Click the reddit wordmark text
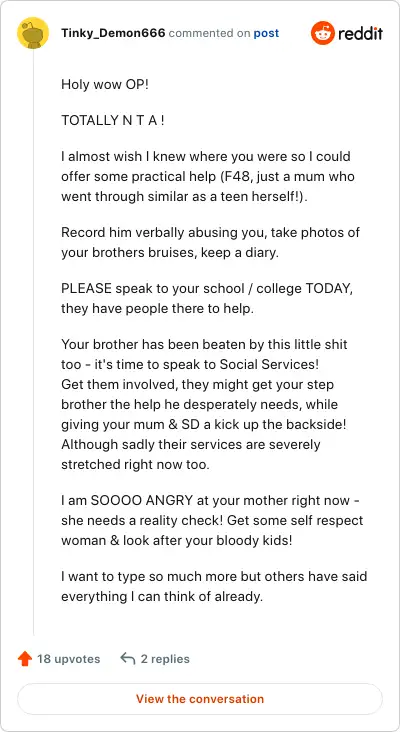The image size is (400, 732). point(360,33)
